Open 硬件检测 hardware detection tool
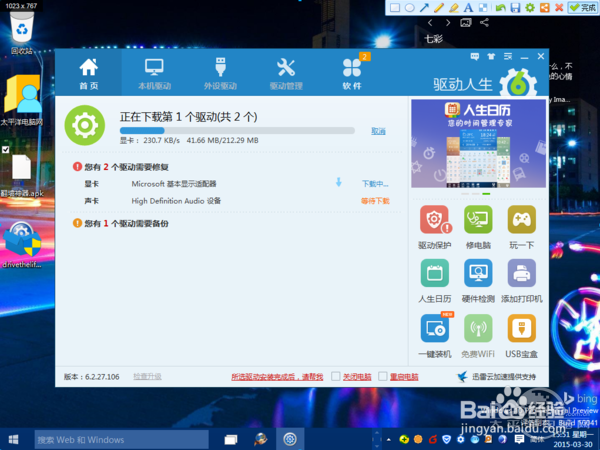This screenshot has height=450, width=600. [x=478, y=281]
